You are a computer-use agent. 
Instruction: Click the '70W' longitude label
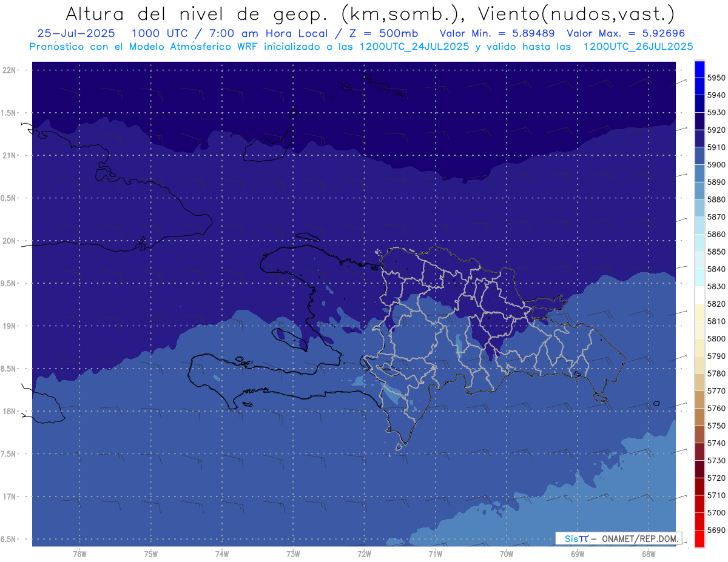(506, 554)
